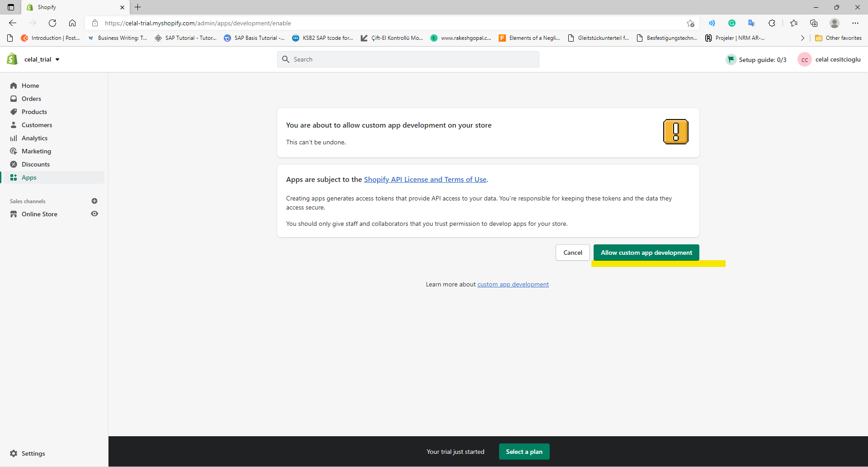Select the Shopify browser tab
868x467 pixels.
[75, 7]
